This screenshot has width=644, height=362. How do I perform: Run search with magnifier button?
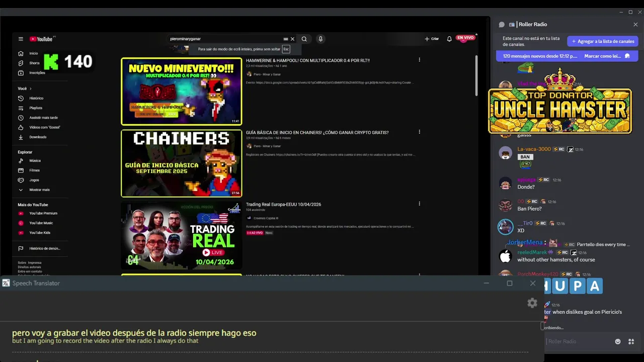coord(304,39)
